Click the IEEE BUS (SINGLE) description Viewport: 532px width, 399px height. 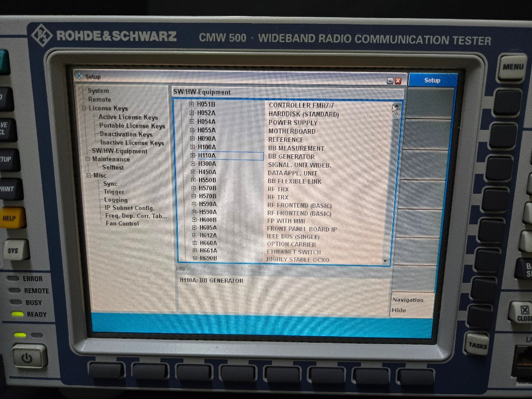(x=293, y=237)
